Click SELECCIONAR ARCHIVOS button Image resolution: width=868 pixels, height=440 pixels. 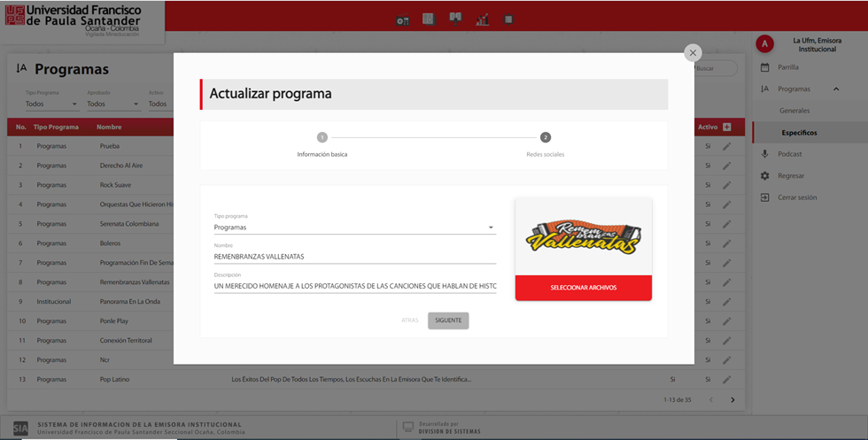pyautogui.click(x=583, y=288)
